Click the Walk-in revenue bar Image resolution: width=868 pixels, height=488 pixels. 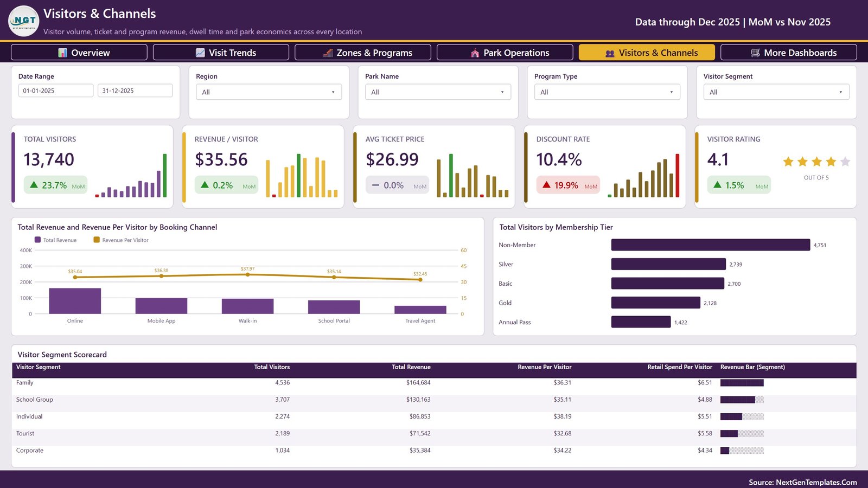247,306
